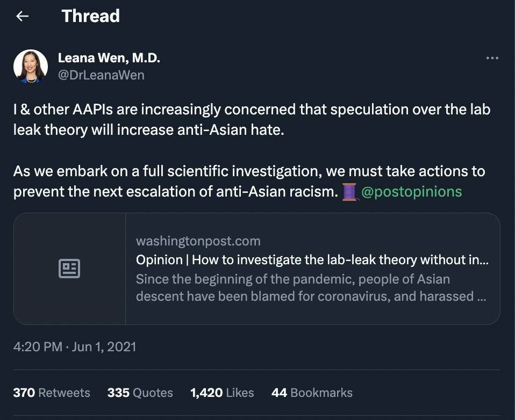Click the washingtonpost.com domain label

pyautogui.click(x=198, y=241)
